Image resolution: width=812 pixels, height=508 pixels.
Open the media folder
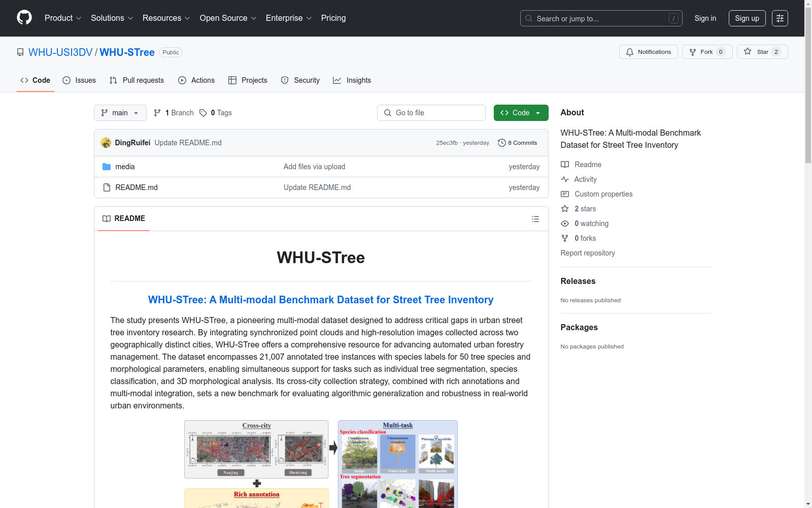click(x=125, y=167)
